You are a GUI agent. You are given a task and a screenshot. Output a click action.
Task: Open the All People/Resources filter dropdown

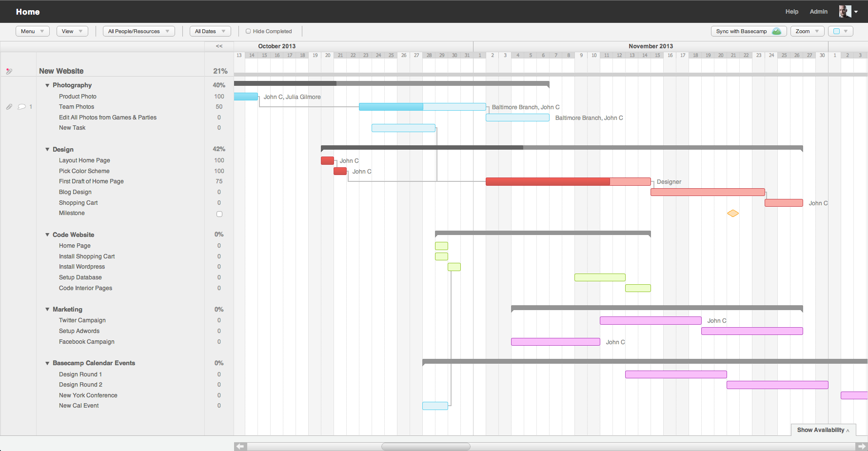coord(139,31)
